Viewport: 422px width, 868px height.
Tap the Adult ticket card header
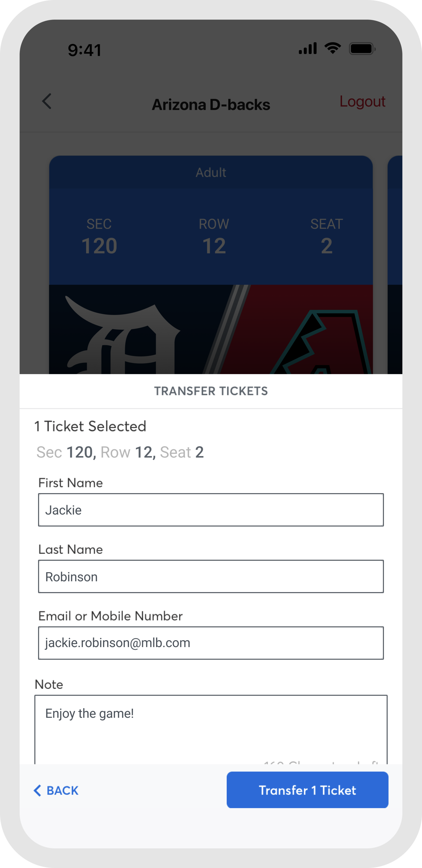(x=211, y=172)
